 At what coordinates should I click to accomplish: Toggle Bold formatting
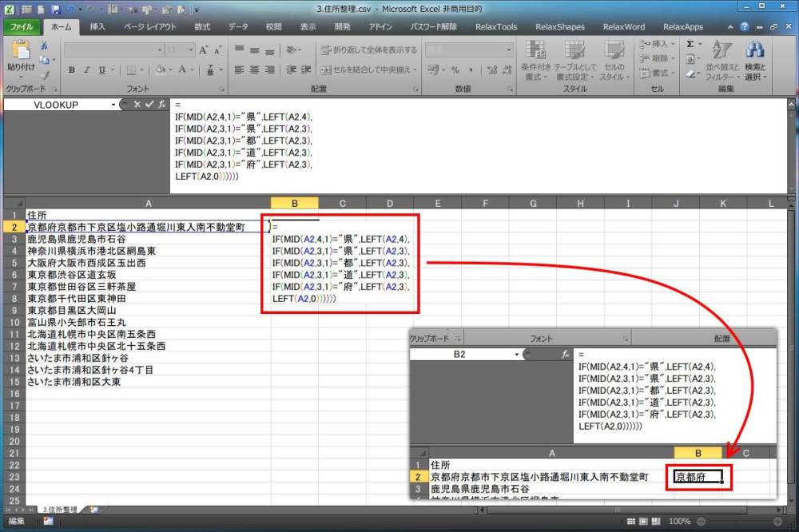[x=72, y=69]
